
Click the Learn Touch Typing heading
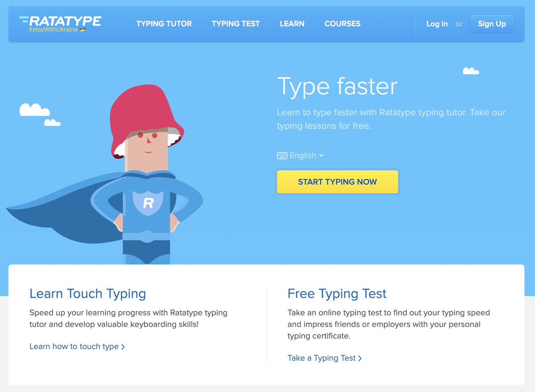[88, 293]
